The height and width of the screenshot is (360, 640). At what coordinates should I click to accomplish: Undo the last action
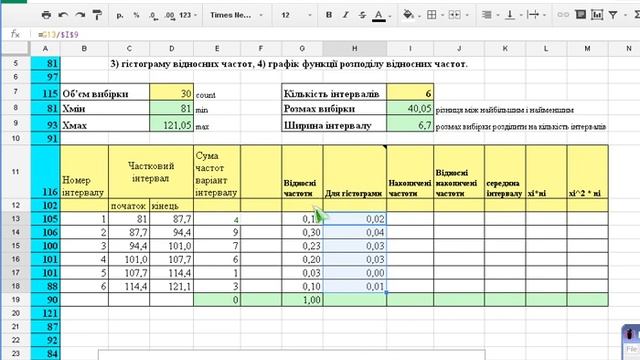pos(63,15)
